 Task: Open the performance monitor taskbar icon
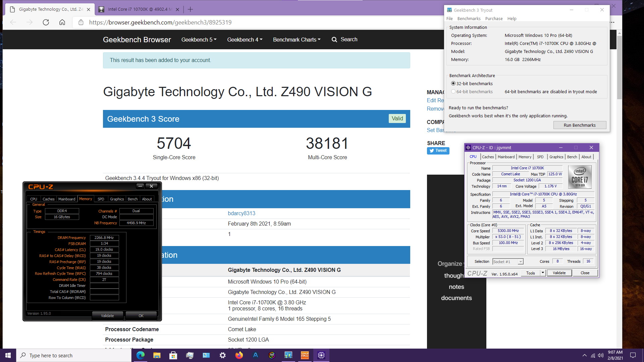click(190, 355)
